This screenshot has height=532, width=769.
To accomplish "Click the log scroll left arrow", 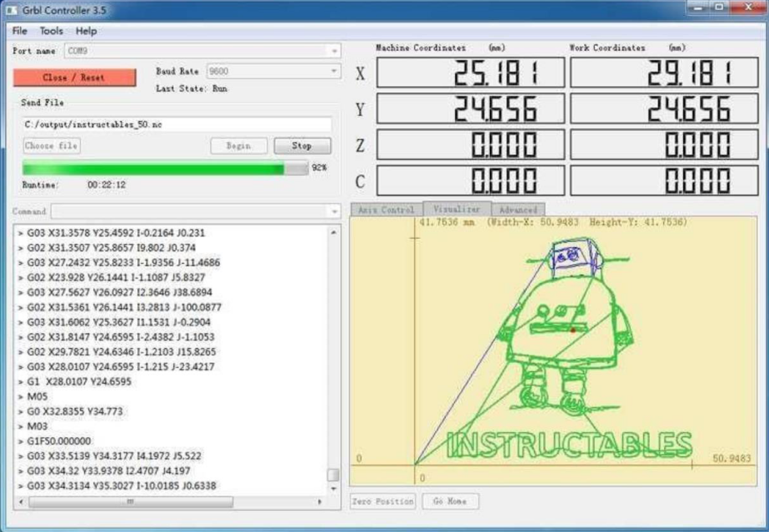I will pos(21,502).
